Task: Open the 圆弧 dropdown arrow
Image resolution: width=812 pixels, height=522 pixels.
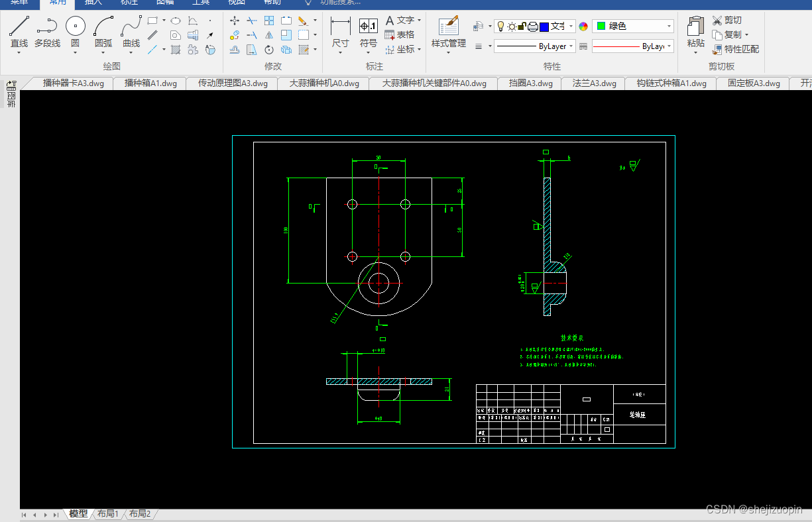Action: [103, 52]
